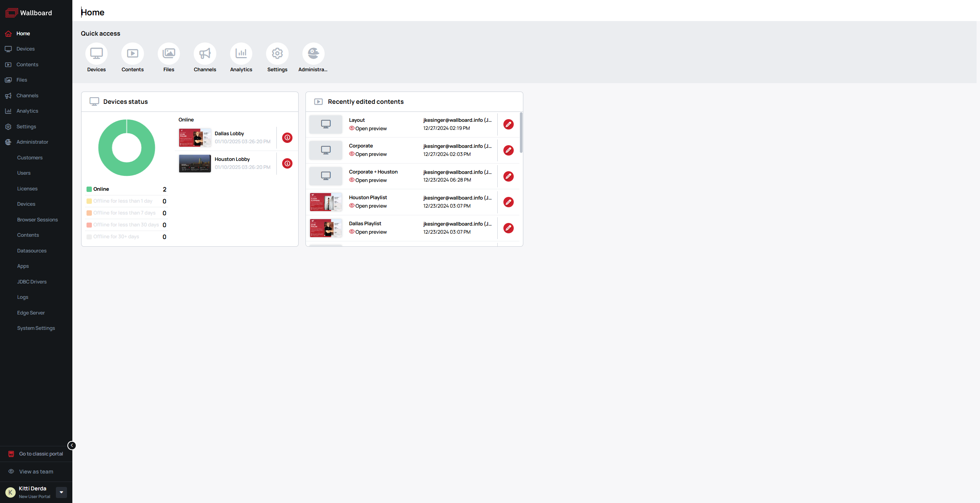Open Channels megaphone quick access icon
Screen dimensions: 980x503
click(x=205, y=54)
